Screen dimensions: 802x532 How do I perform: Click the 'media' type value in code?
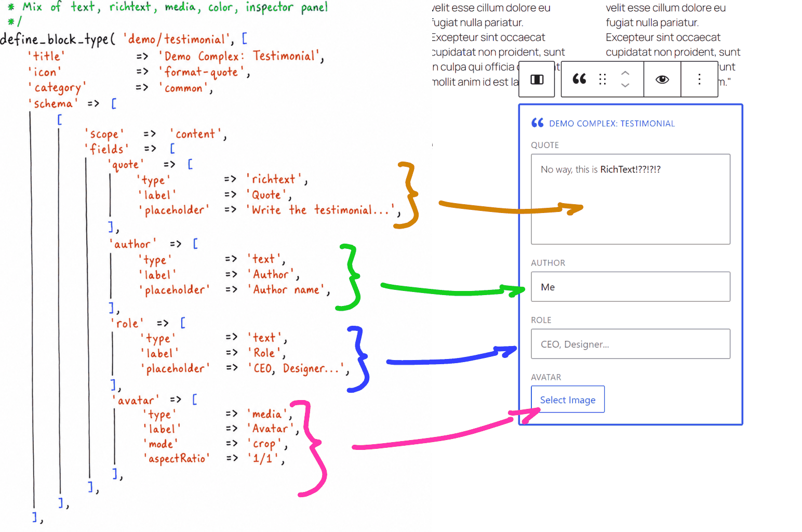[x=269, y=414]
